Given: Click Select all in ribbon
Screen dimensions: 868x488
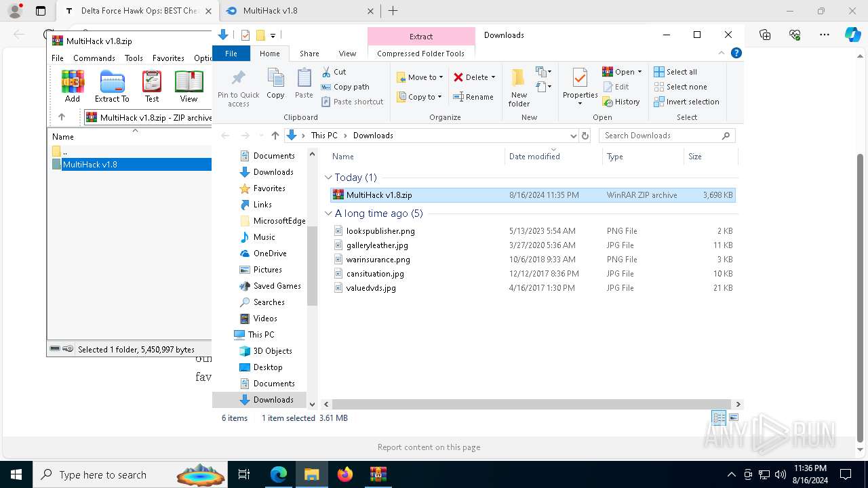Looking at the screenshot, I should tap(675, 72).
